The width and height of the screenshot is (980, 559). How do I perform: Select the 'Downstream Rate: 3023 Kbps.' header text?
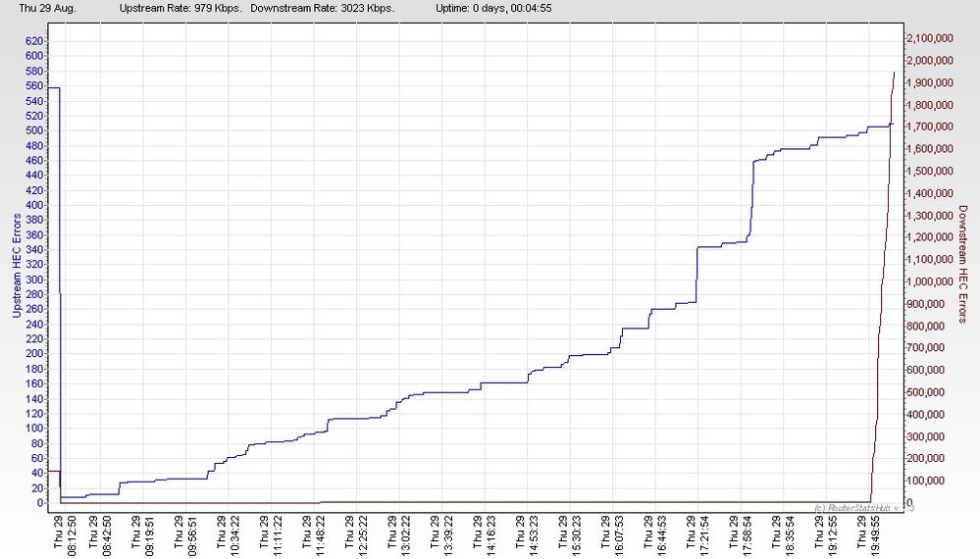click(x=323, y=9)
